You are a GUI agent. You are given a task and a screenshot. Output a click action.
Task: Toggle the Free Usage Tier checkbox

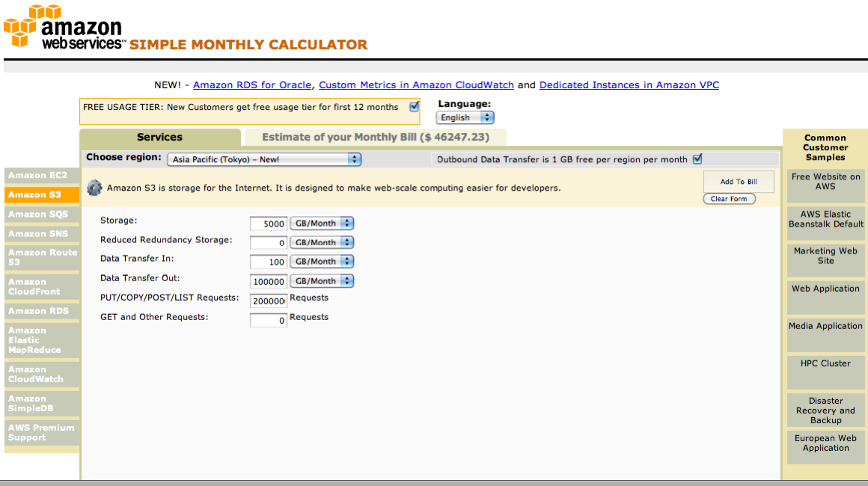pos(414,107)
